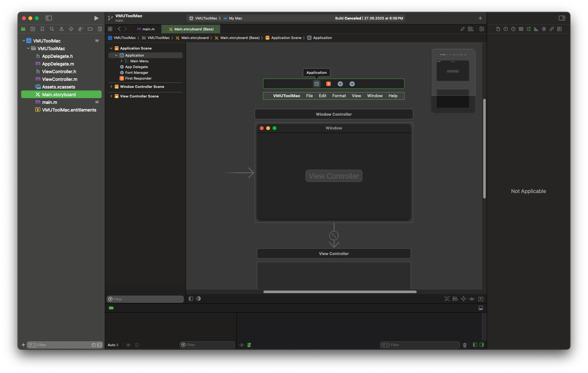Click the Library plus button in toolbar
This screenshot has width=588, height=373.
(480, 18)
